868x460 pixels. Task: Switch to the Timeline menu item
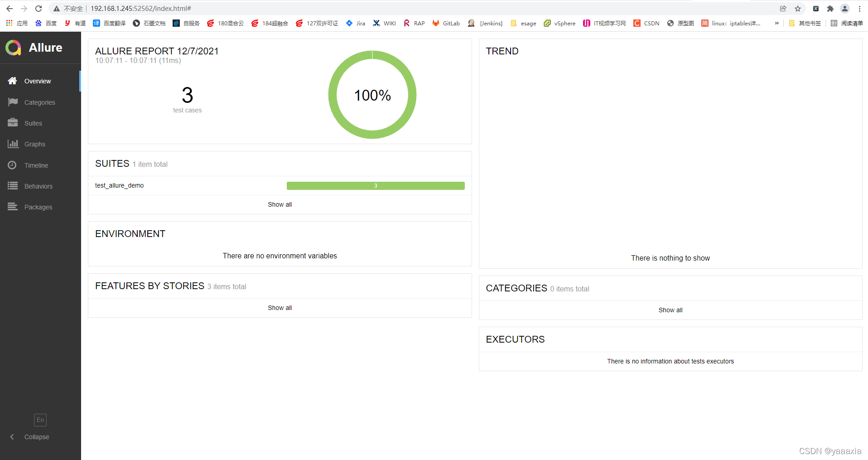pos(36,165)
